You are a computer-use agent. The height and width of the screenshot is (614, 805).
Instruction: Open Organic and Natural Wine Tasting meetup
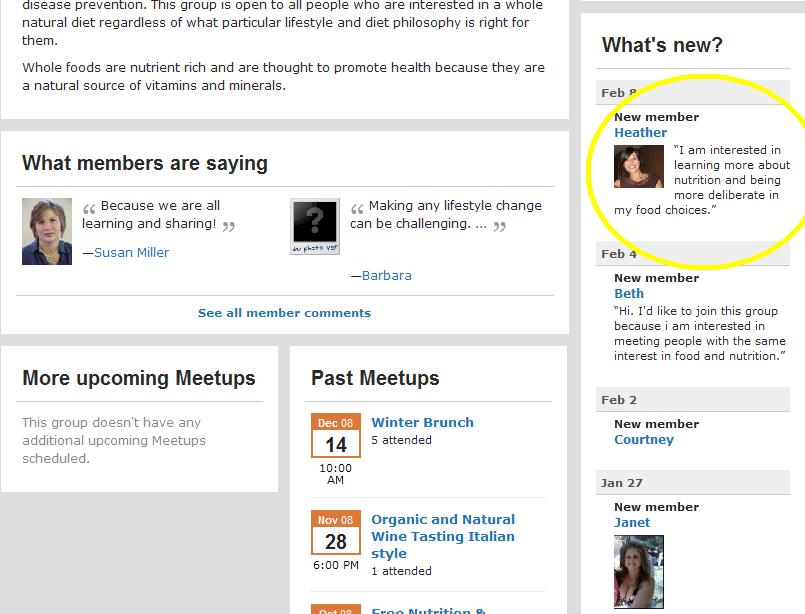(443, 536)
